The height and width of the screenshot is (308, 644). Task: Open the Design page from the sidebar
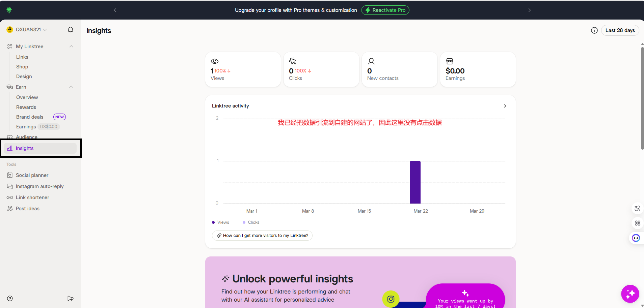point(24,76)
